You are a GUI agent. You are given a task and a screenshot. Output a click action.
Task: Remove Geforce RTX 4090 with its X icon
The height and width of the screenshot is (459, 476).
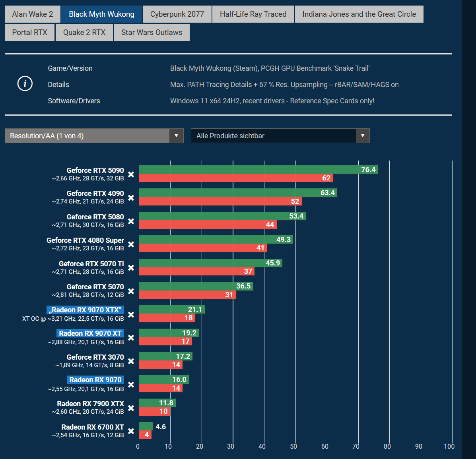point(131,198)
